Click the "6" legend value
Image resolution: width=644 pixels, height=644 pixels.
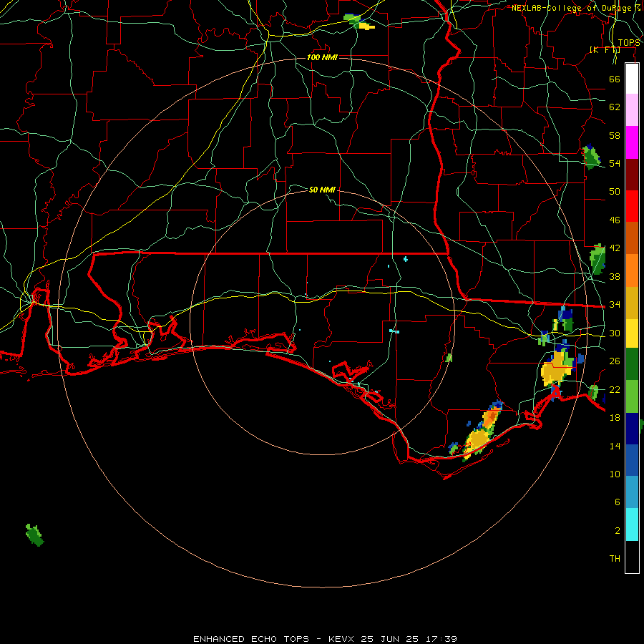[x=618, y=502]
